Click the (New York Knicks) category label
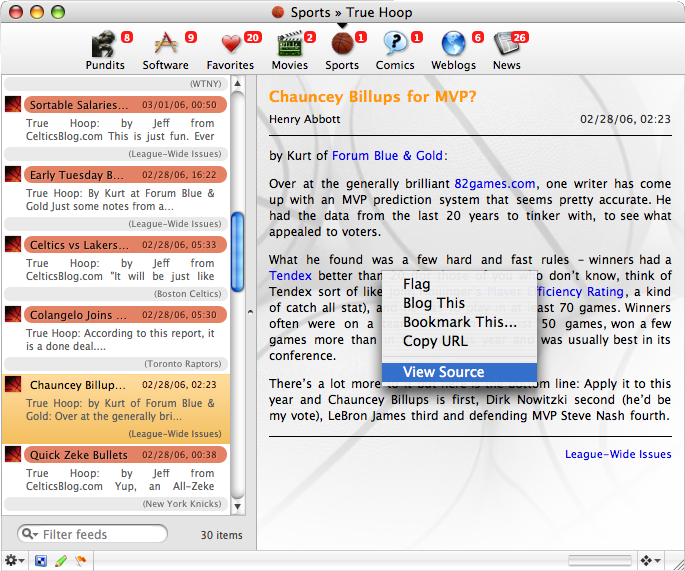Image resolution: width=685 pixels, height=571 pixels. tap(182, 504)
